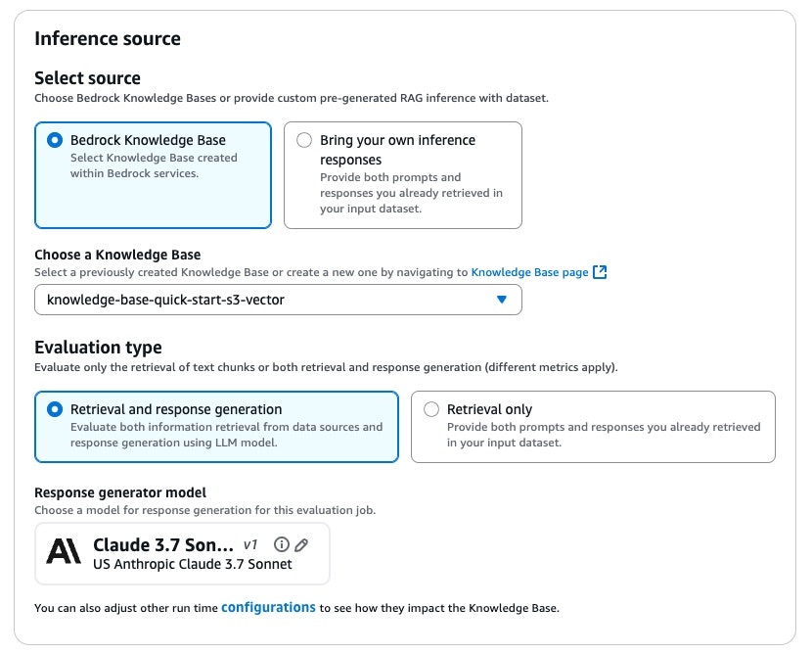
Task: Select the Retrieval only radio button
Action: pos(431,409)
